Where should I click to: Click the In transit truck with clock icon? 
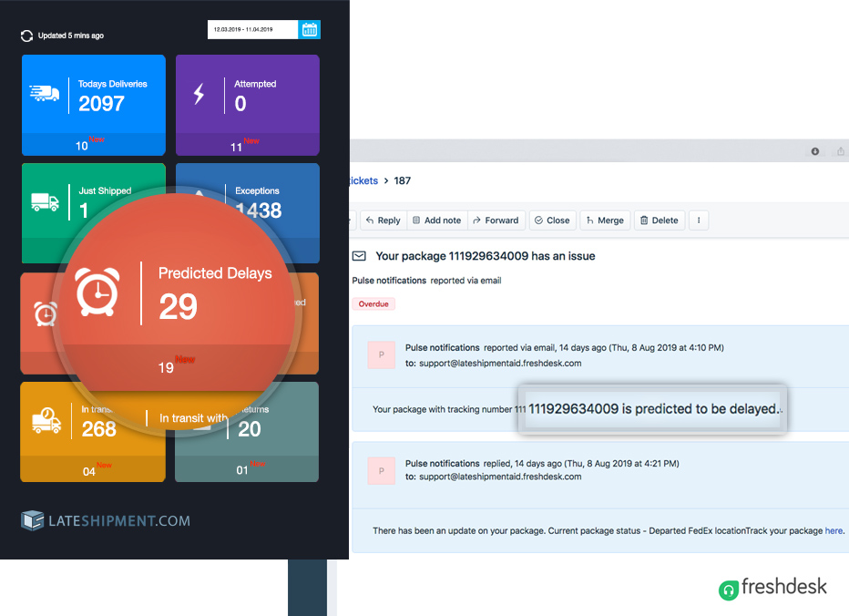(x=46, y=420)
